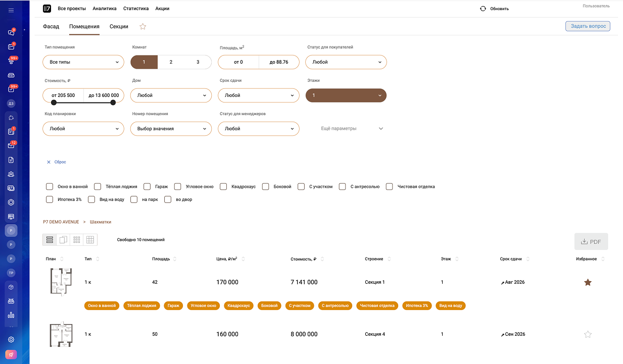
Task: Click the Задать вопрос button
Action: point(588,26)
